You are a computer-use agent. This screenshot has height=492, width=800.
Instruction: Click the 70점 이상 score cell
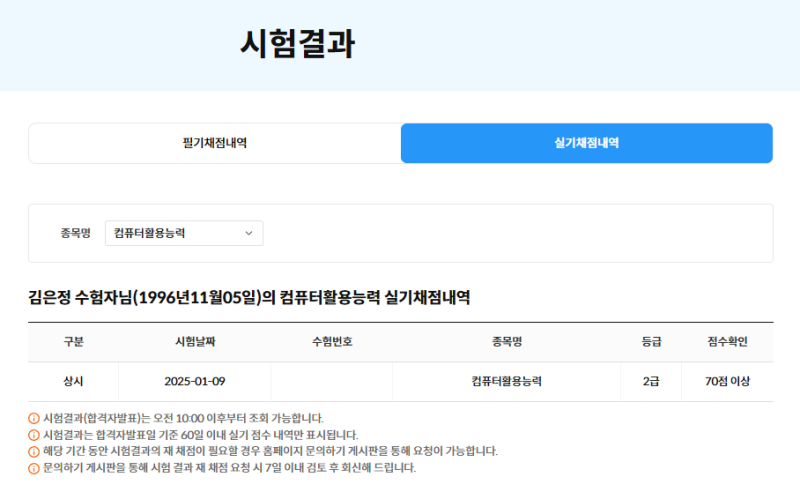pos(728,381)
